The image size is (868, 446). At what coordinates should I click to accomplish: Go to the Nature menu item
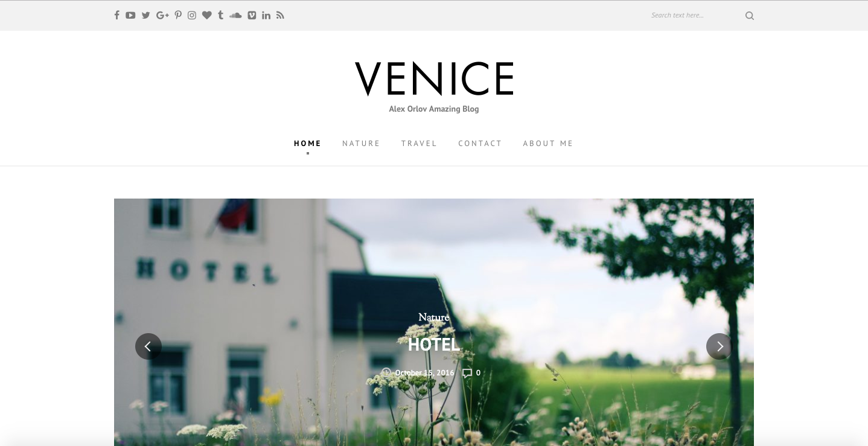[361, 144]
